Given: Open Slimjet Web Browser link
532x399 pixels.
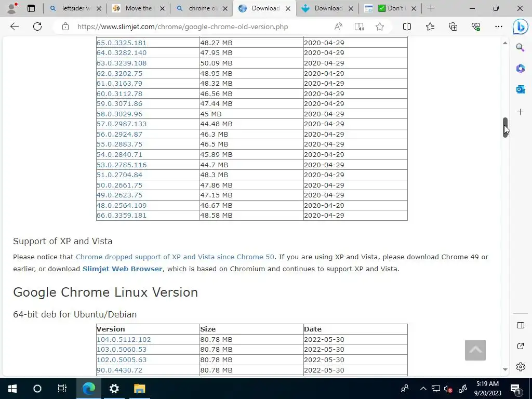Looking at the screenshot, I should (123, 269).
